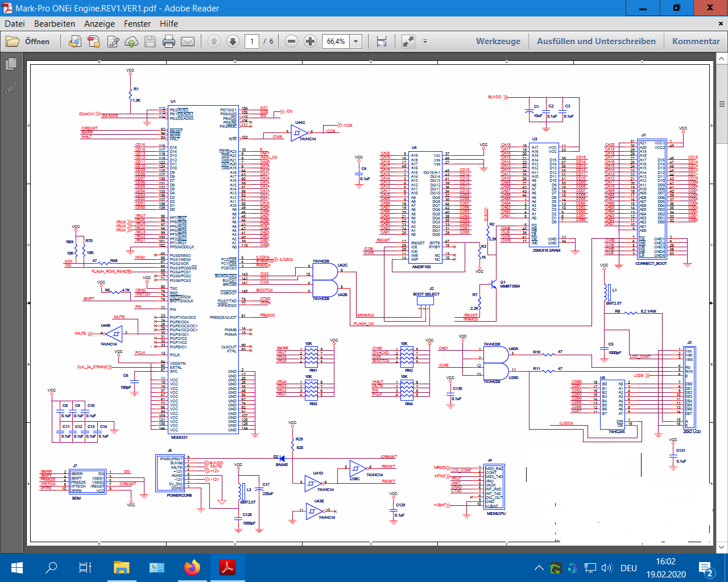Open the attachments paperclip panel

[11, 88]
